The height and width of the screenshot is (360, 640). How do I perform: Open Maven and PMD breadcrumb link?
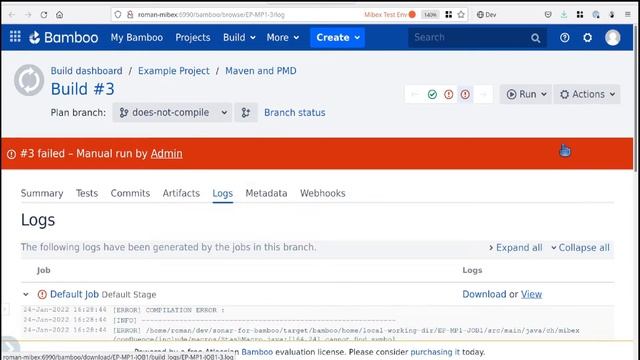(261, 71)
